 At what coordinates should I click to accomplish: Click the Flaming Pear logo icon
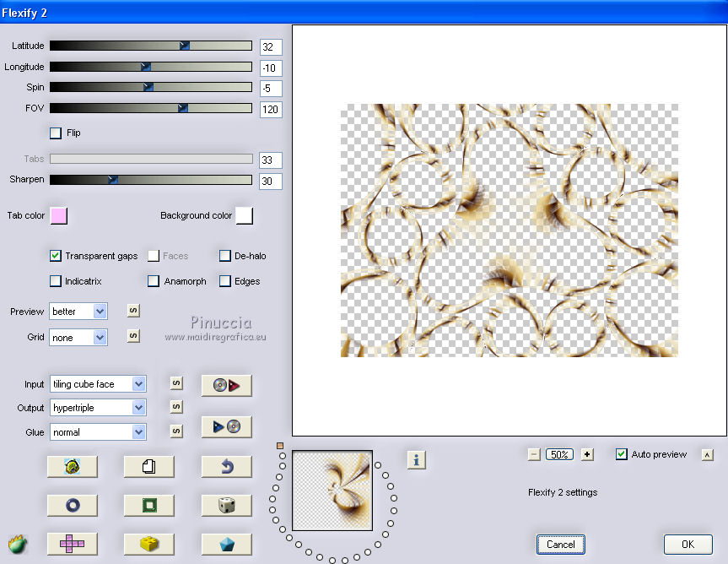[18, 544]
